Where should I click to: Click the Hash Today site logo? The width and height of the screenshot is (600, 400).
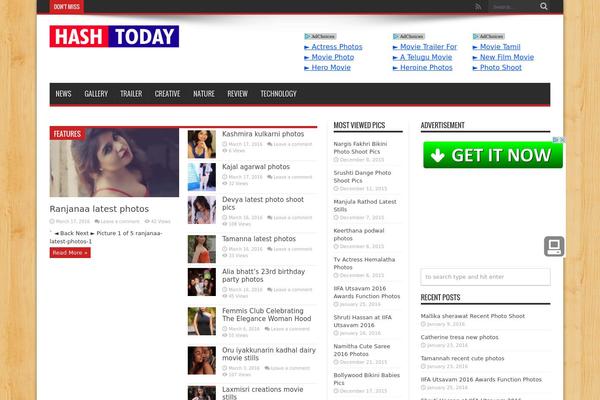(114, 37)
